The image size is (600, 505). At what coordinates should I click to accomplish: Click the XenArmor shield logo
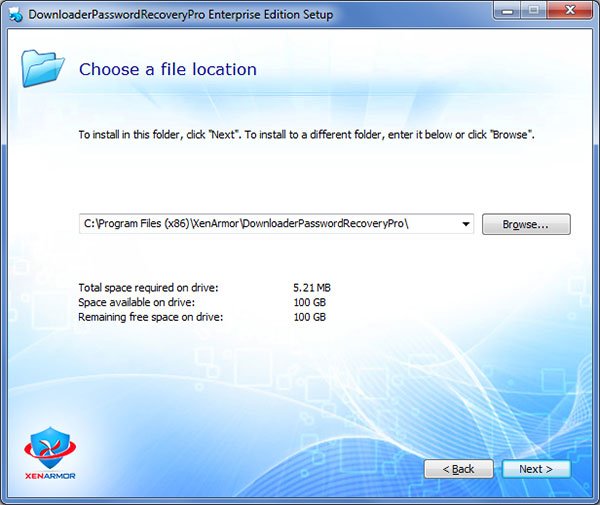click(x=50, y=453)
